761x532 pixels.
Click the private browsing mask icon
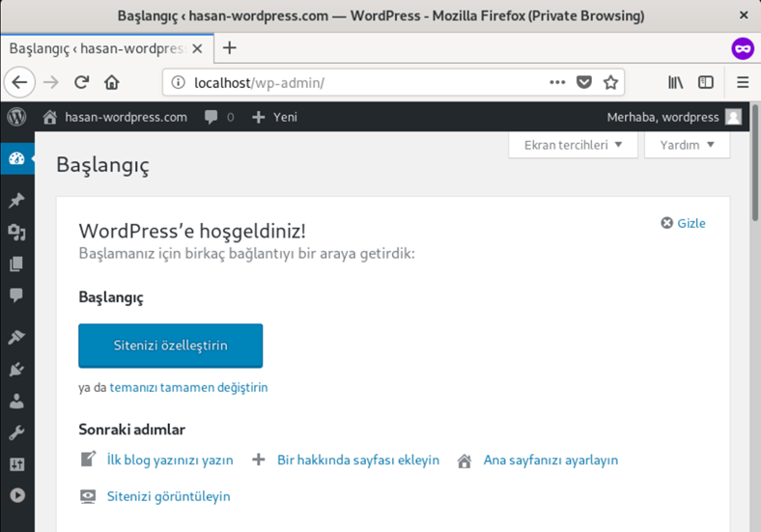pyautogui.click(x=743, y=48)
